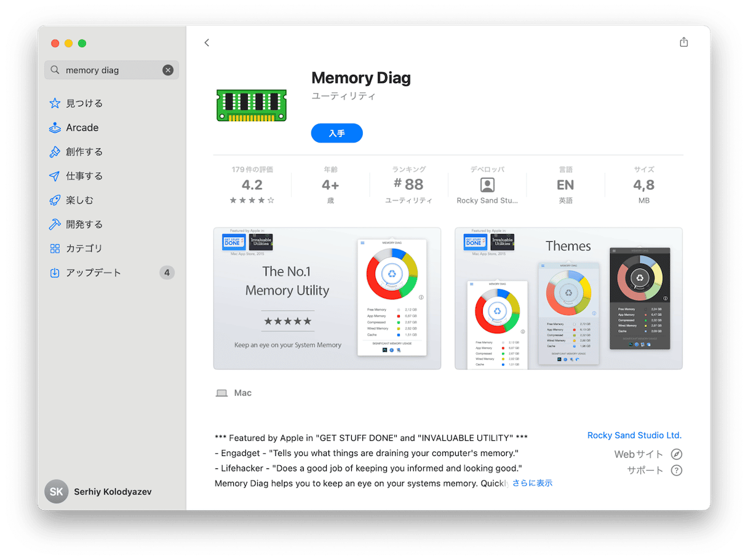This screenshot has height=560, width=748.
Task: Focus the memory diag search field
Action: [111, 70]
